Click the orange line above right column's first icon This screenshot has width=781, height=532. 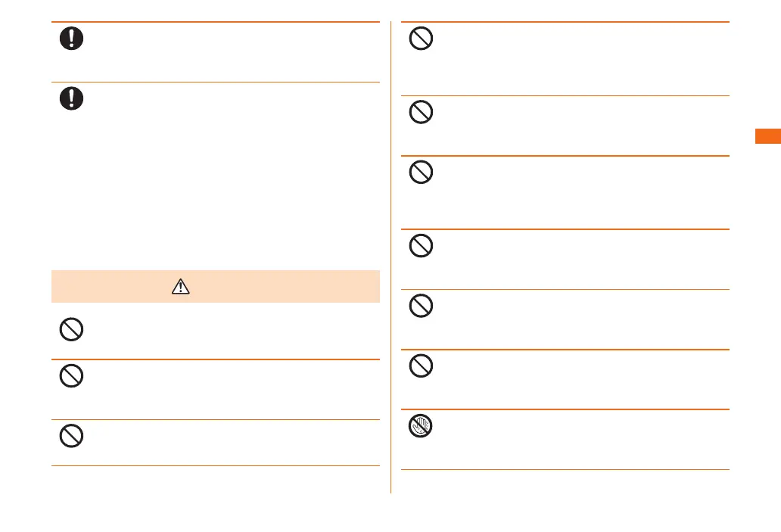565,22
